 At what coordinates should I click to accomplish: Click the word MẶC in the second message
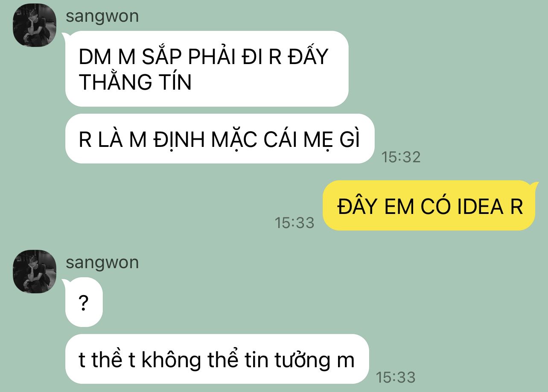tap(234, 140)
